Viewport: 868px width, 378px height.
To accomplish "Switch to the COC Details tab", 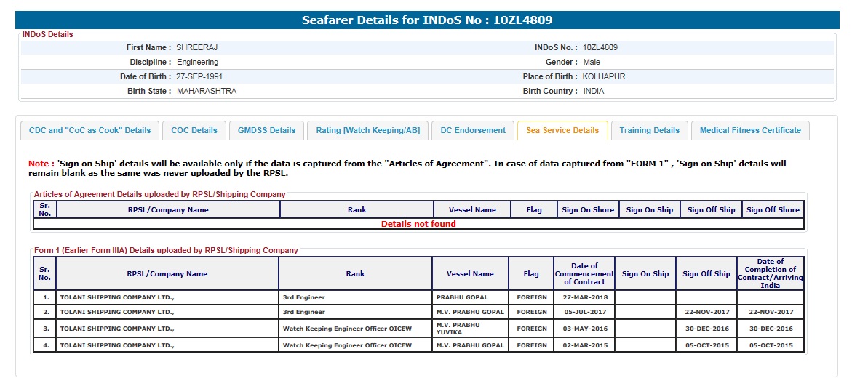I will coord(194,130).
